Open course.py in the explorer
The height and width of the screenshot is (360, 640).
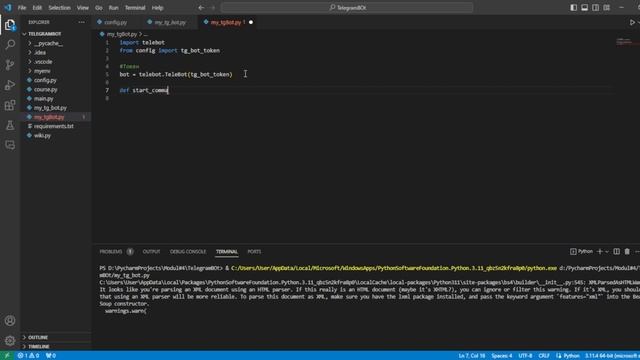[x=56, y=89]
